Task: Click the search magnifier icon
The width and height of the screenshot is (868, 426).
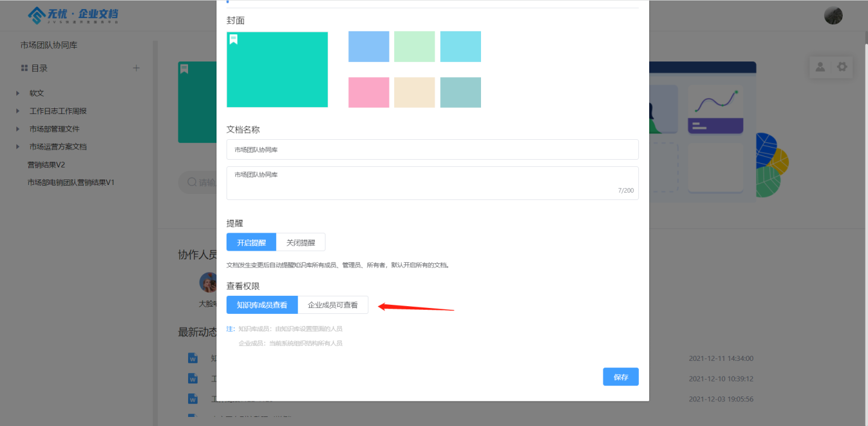Action: [x=192, y=182]
